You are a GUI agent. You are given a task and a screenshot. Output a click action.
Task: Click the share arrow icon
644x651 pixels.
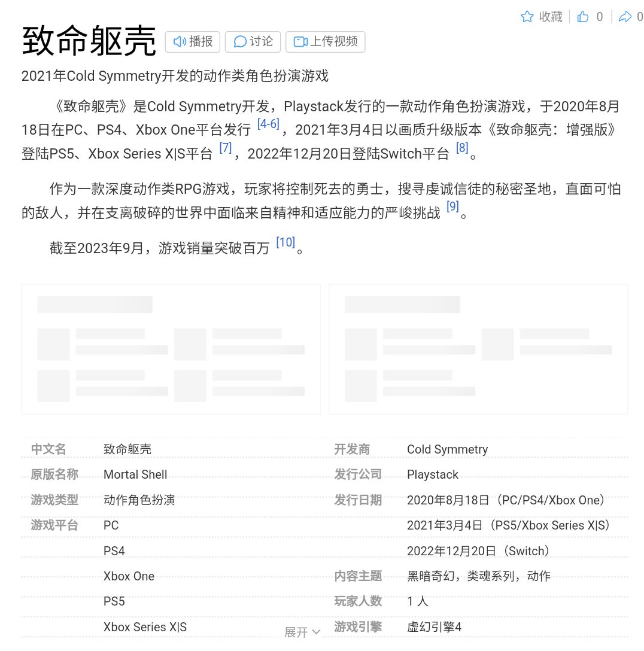pos(624,17)
